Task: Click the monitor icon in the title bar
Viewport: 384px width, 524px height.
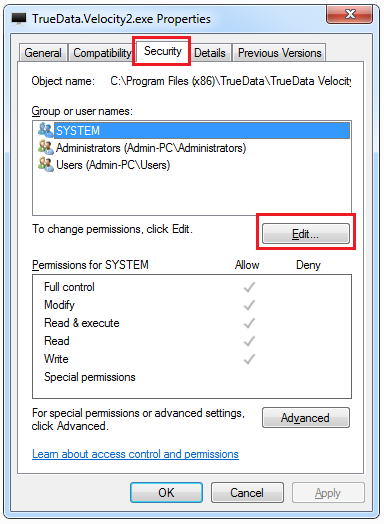Action: (19, 18)
